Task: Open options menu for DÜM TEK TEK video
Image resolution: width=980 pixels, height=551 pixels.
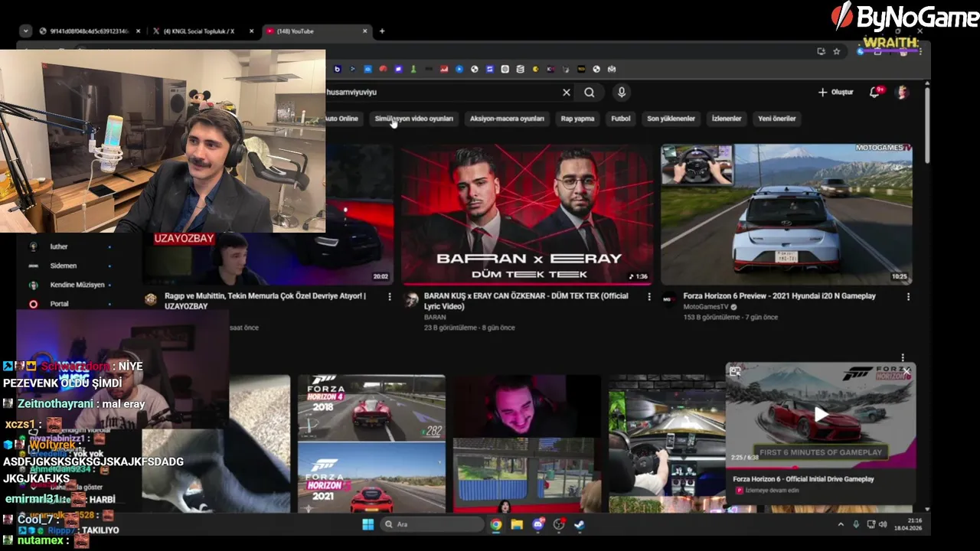Action: pyautogui.click(x=649, y=297)
